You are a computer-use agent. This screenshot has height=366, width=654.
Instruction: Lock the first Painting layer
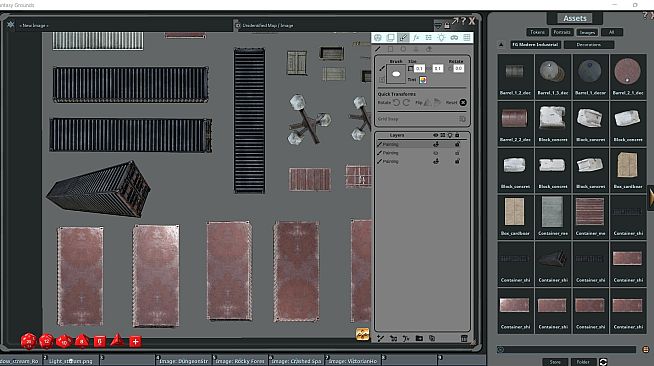458,144
